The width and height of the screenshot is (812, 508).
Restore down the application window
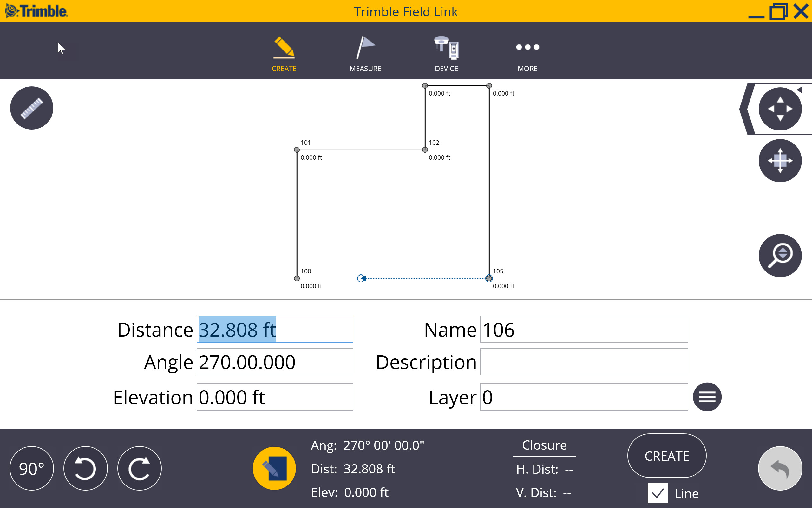[778, 11]
